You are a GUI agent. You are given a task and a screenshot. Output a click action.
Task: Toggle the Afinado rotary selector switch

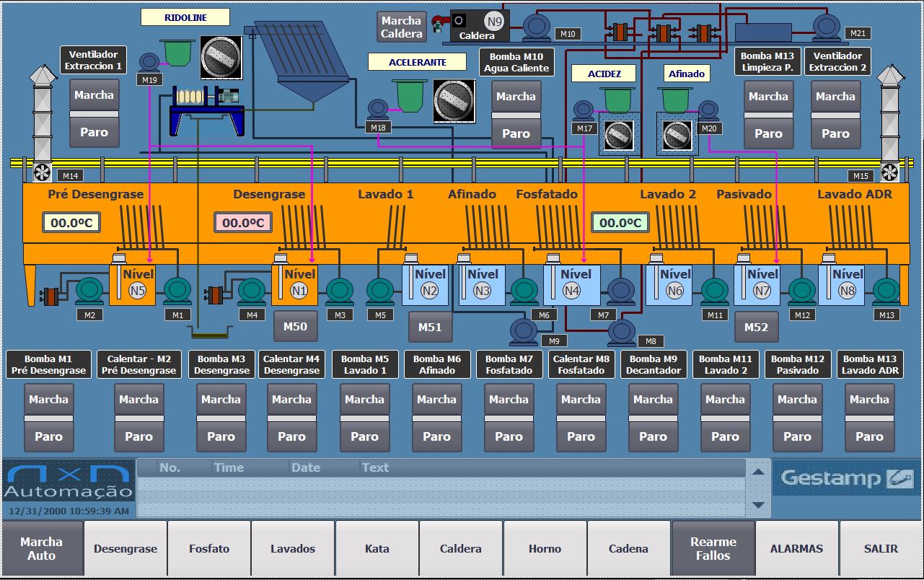coord(677,133)
